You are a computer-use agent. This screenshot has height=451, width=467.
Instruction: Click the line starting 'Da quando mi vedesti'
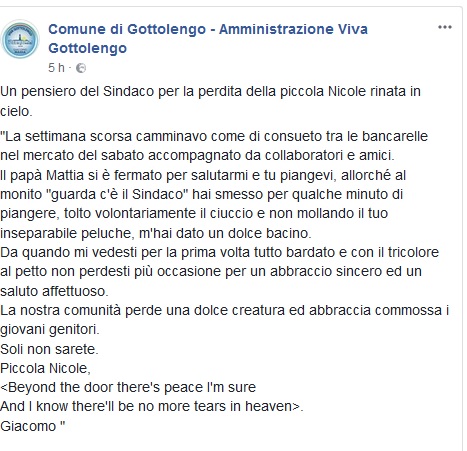[219, 252]
